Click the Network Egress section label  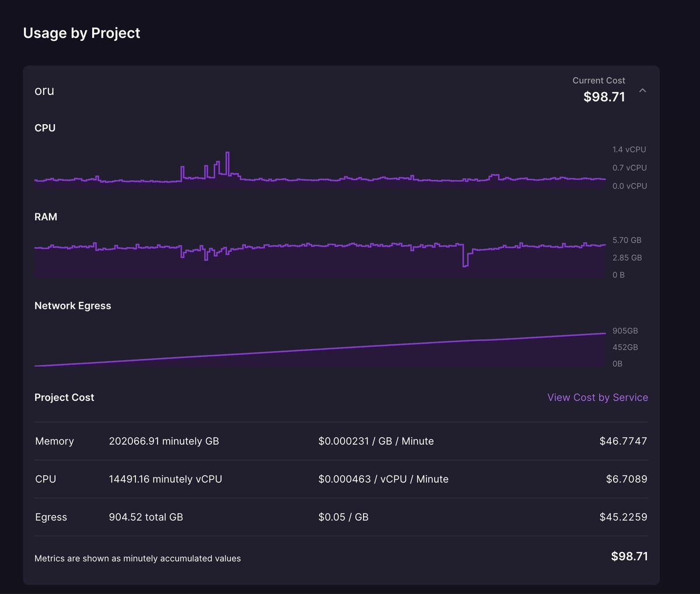(x=73, y=306)
